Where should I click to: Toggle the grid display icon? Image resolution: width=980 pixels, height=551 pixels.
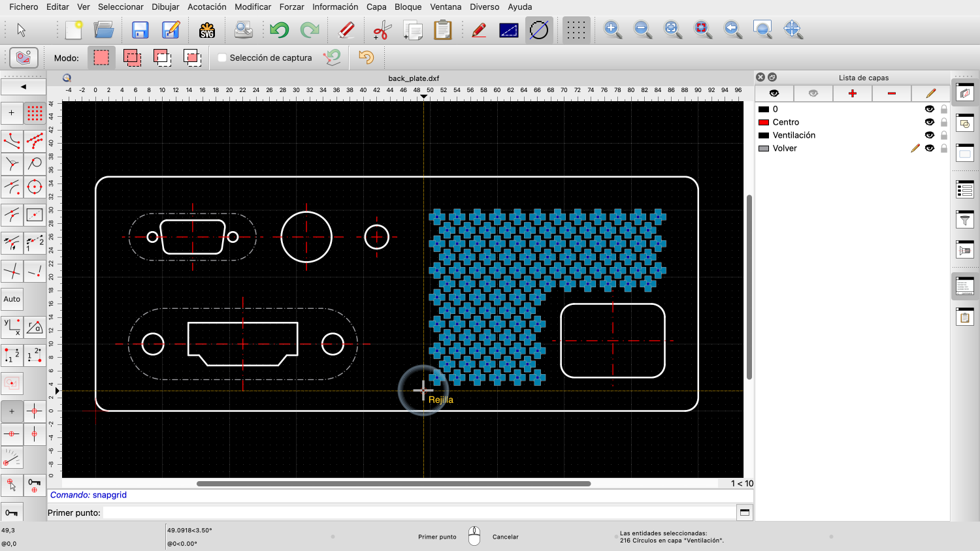point(576,30)
